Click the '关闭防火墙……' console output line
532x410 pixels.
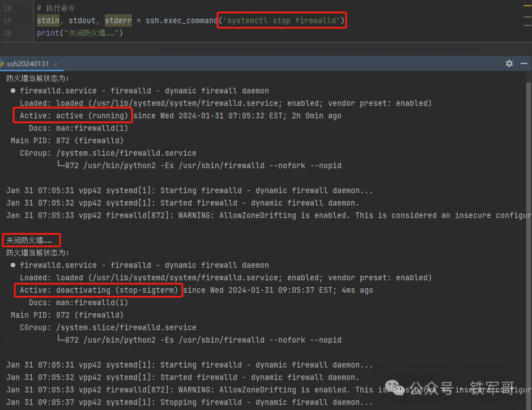coord(29,241)
